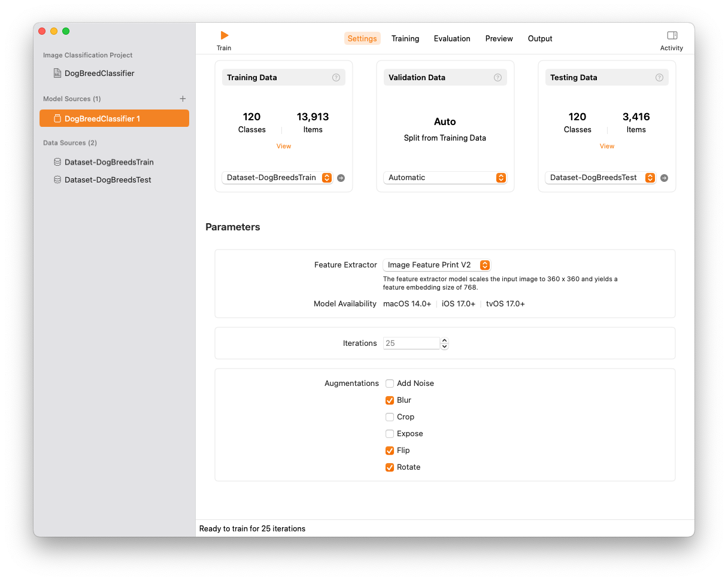Click Validation Data help question mark icon
728x581 pixels.
pyautogui.click(x=498, y=78)
